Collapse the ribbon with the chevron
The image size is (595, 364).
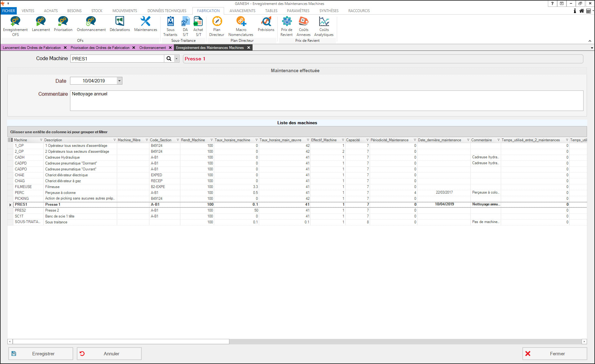tap(590, 41)
